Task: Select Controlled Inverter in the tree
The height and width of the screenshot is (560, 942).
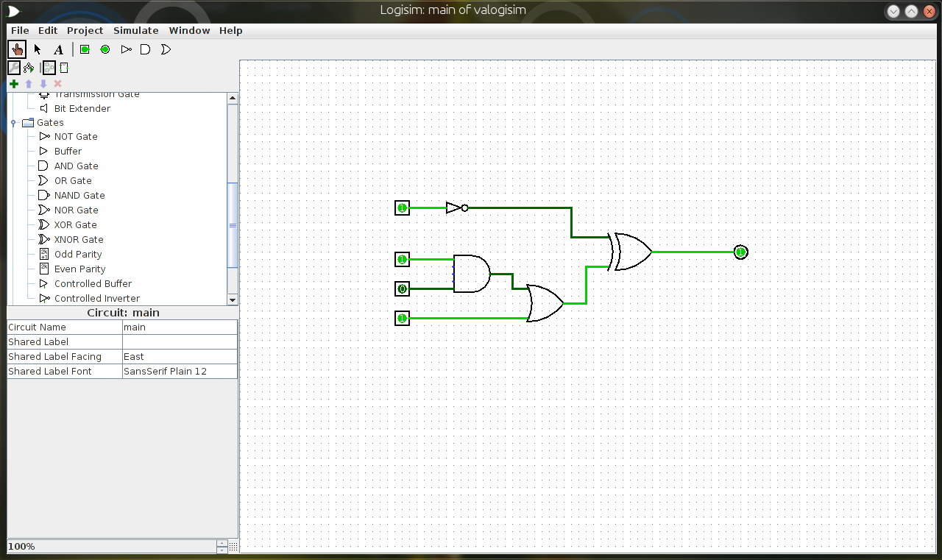Action: pos(96,298)
